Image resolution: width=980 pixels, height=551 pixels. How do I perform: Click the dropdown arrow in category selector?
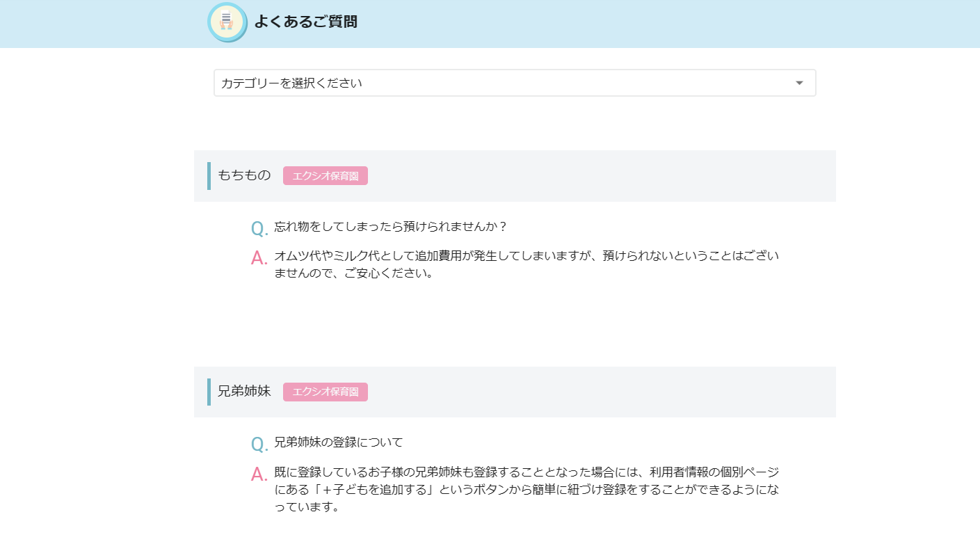tap(799, 83)
